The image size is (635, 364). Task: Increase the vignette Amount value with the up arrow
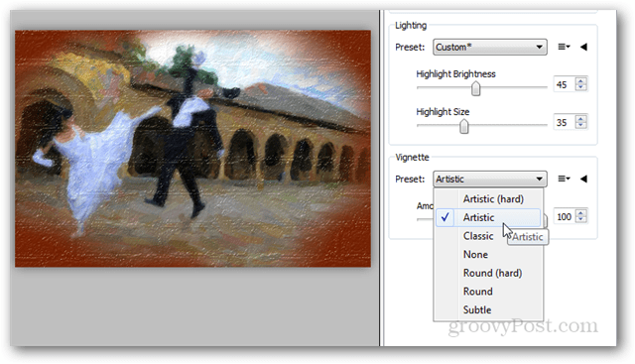[x=581, y=213]
